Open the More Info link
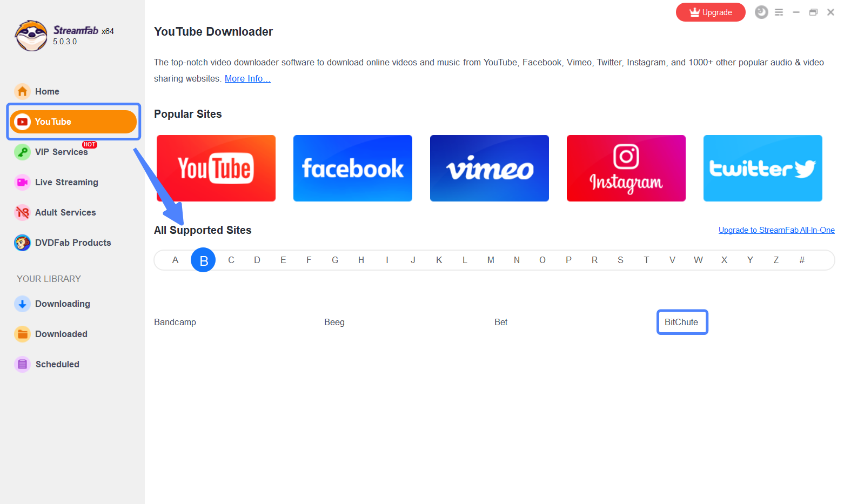This screenshot has width=844, height=504. point(247,78)
